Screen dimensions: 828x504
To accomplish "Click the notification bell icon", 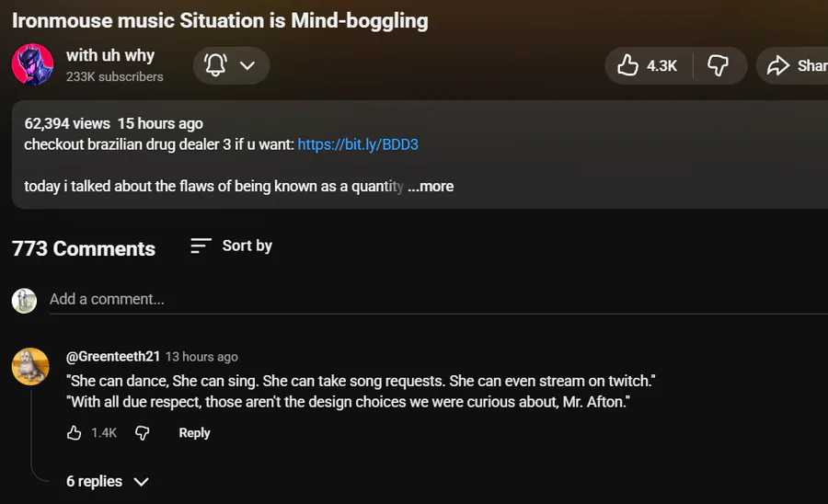I will pos(215,65).
